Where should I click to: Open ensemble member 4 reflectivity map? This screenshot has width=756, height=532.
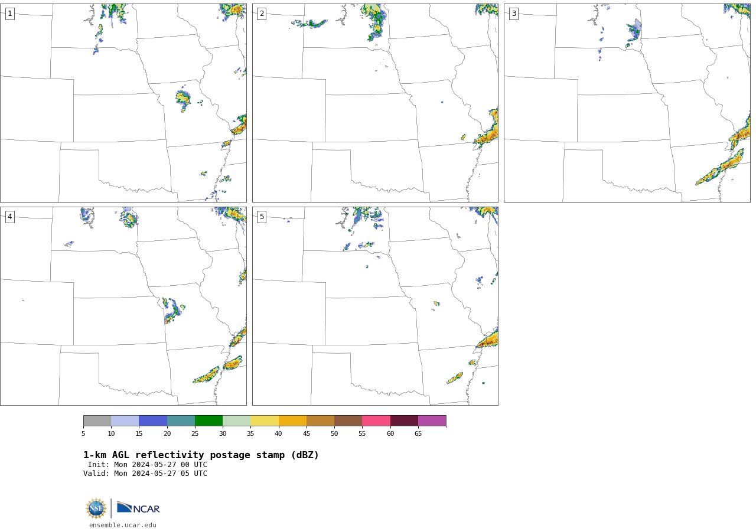tap(123, 306)
